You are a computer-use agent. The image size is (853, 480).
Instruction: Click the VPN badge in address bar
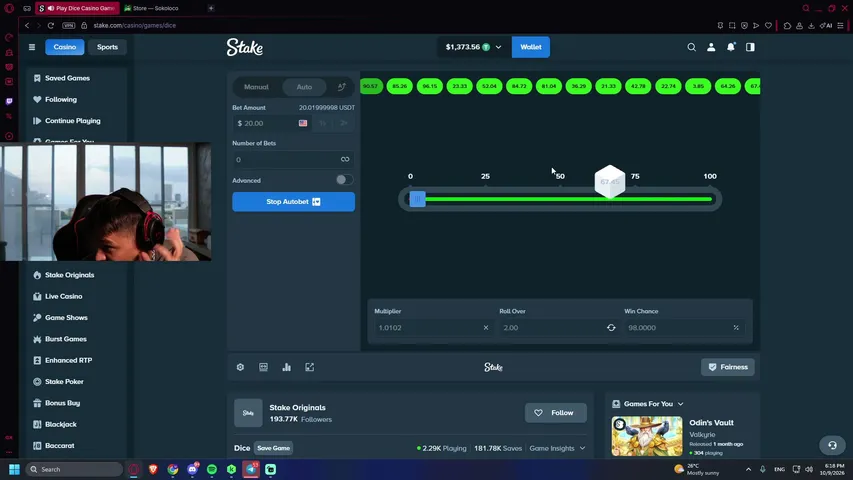coord(69,26)
